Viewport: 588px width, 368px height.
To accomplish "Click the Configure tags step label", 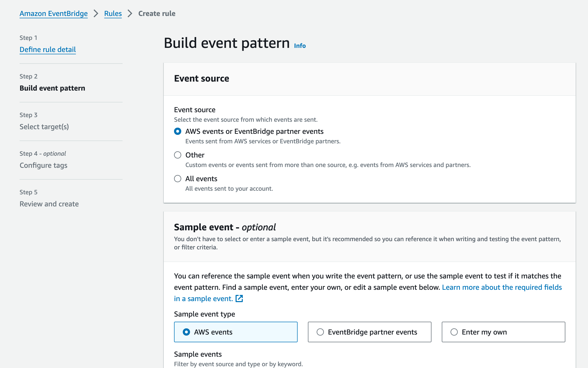I will click(x=44, y=165).
